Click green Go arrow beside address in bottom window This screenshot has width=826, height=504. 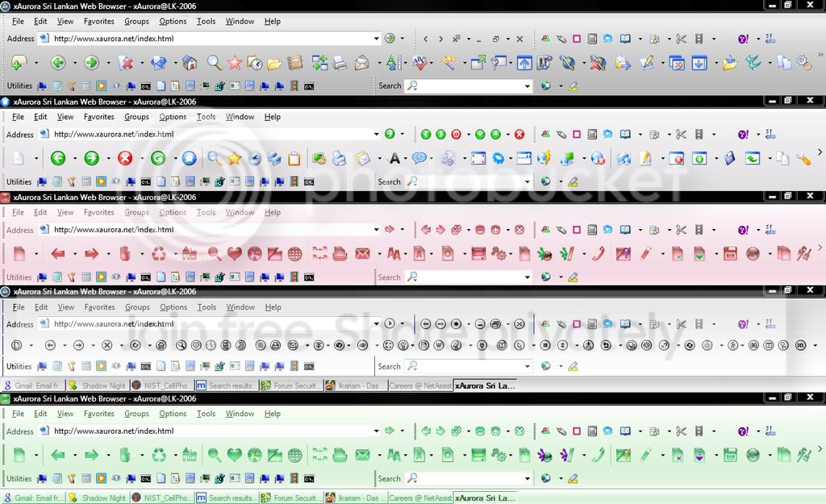pyautogui.click(x=390, y=431)
